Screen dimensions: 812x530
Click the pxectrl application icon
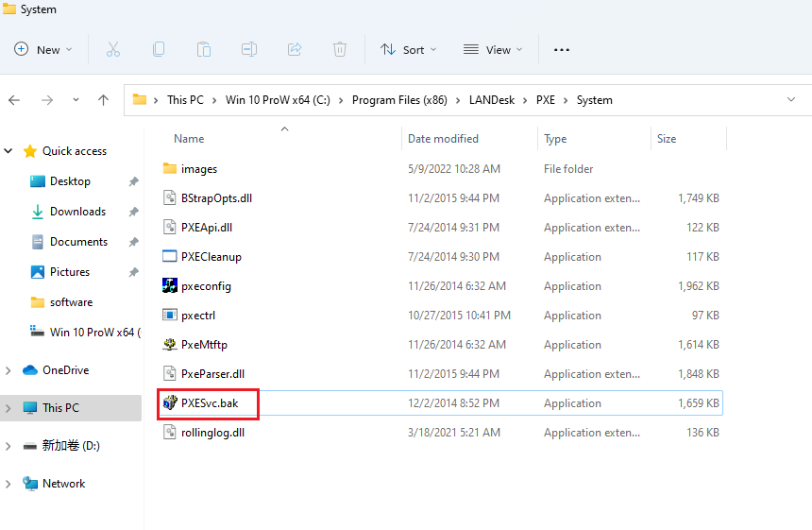pos(170,315)
